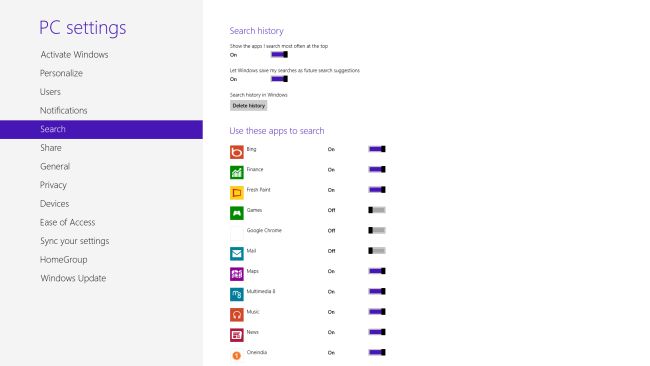Toggle show most-searched apps at top
The height and width of the screenshot is (366, 650).
[279, 54]
